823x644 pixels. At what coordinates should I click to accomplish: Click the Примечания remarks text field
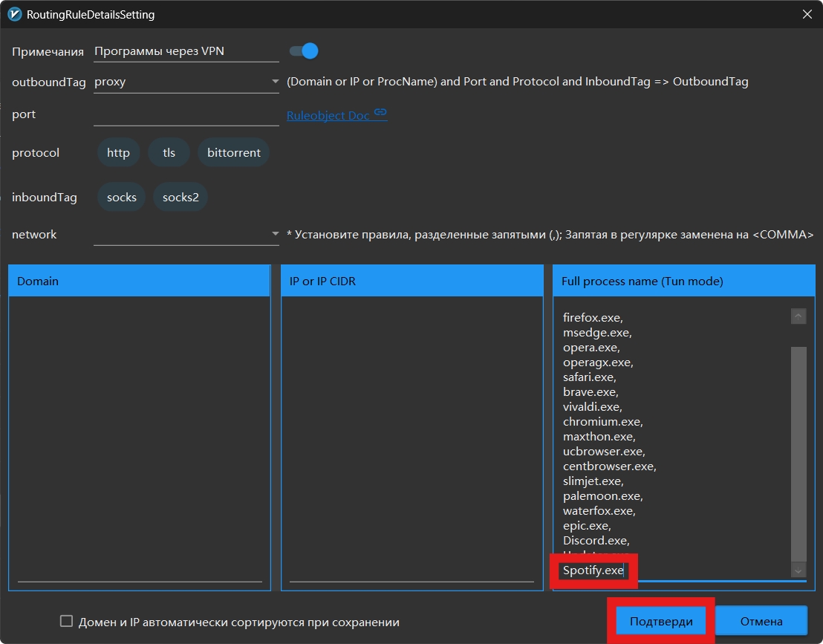(186, 51)
